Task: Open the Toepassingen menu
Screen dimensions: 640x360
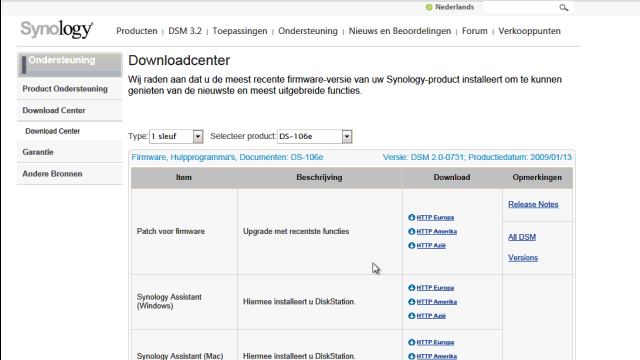Action: click(240, 31)
